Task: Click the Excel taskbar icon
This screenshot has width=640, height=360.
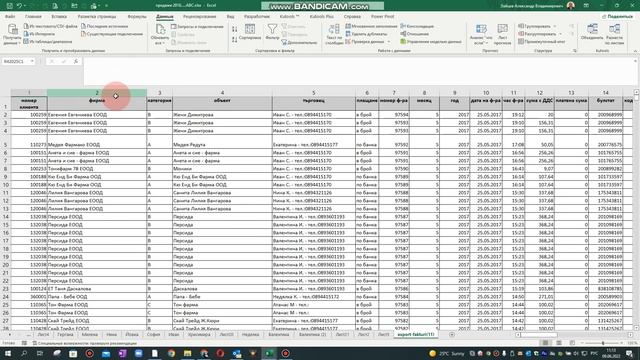Action: pos(269,353)
